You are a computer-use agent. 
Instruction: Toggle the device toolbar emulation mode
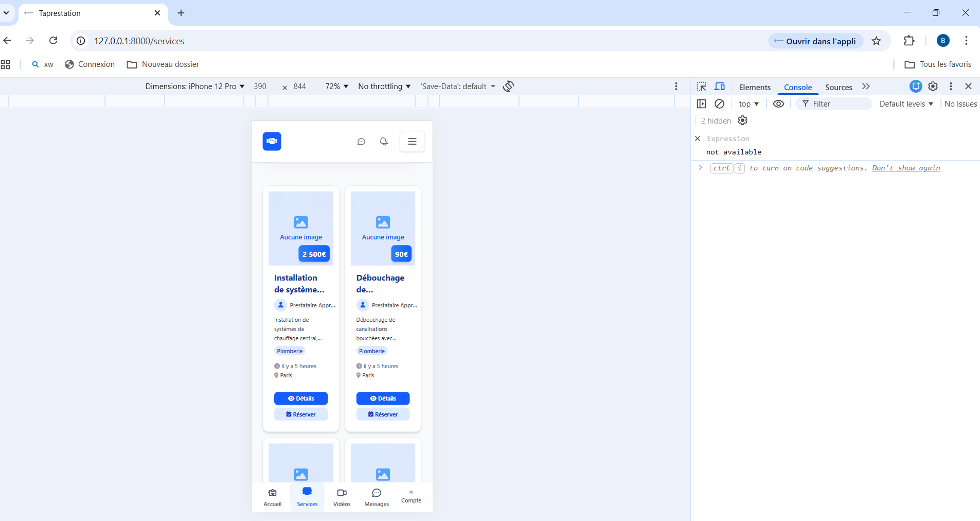(x=720, y=86)
